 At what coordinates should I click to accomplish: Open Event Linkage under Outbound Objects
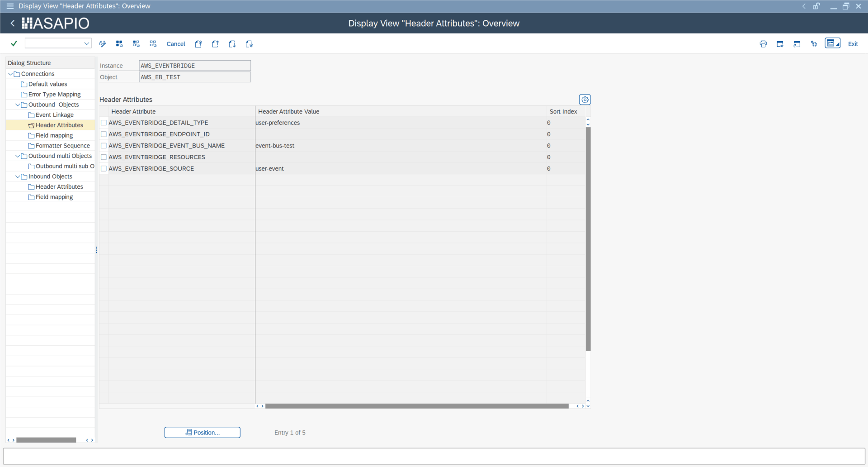pyautogui.click(x=54, y=115)
